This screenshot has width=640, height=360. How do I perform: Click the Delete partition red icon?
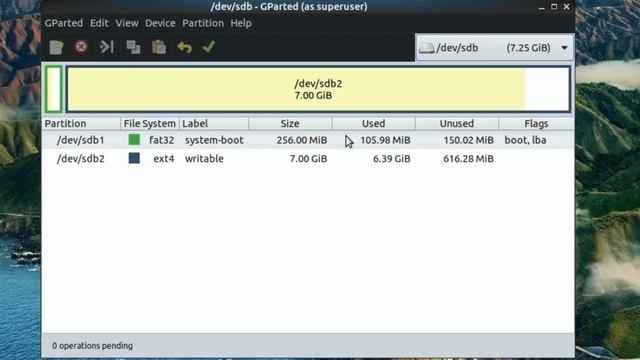point(81,47)
